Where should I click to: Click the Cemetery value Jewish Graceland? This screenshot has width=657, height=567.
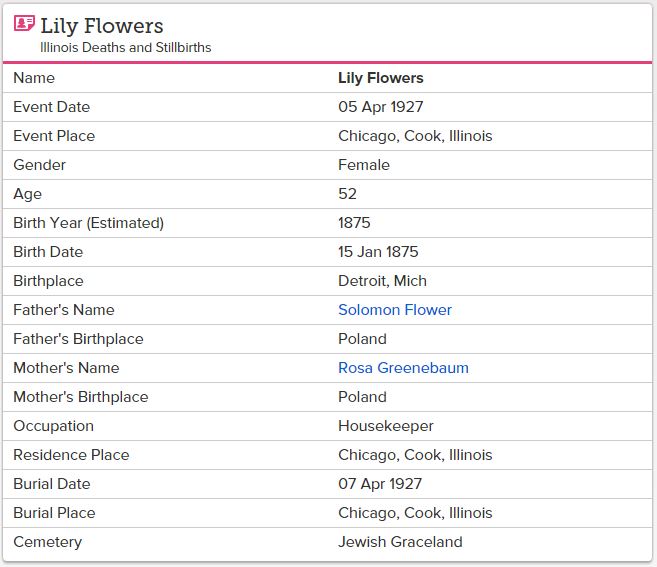pos(400,542)
